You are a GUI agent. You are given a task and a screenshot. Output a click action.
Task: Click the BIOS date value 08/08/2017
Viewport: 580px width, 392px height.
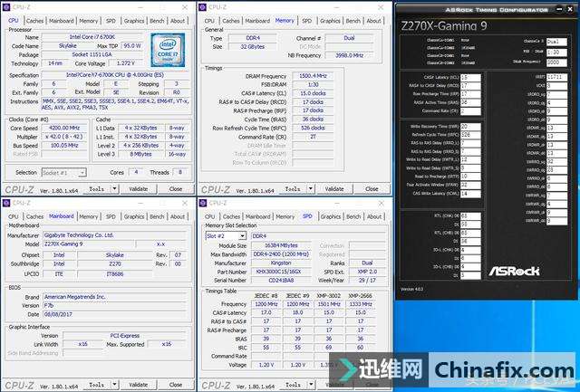pyautogui.click(x=115, y=314)
